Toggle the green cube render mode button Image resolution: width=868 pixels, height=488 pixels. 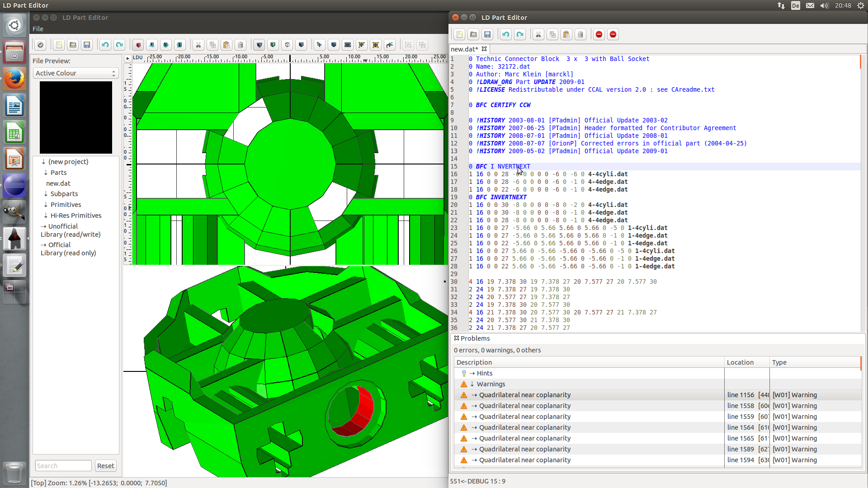coord(273,45)
